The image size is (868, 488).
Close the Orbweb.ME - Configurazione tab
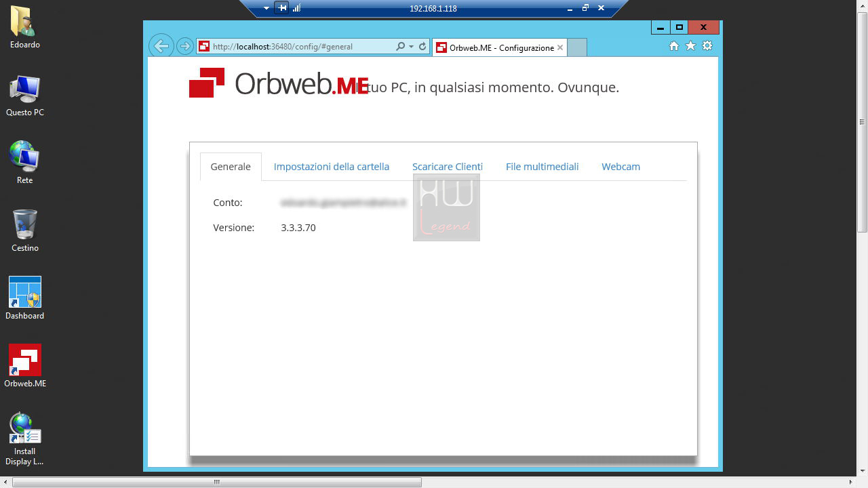[560, 47]
